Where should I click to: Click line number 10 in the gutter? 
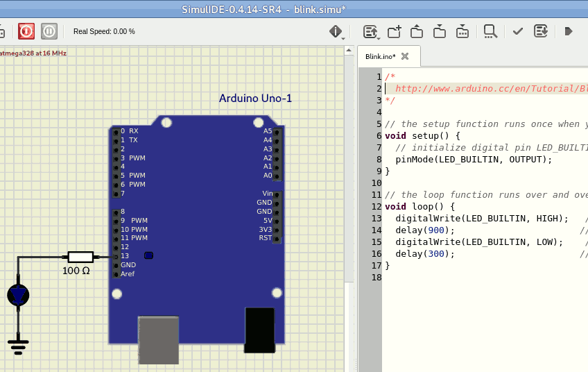(377, 183)
